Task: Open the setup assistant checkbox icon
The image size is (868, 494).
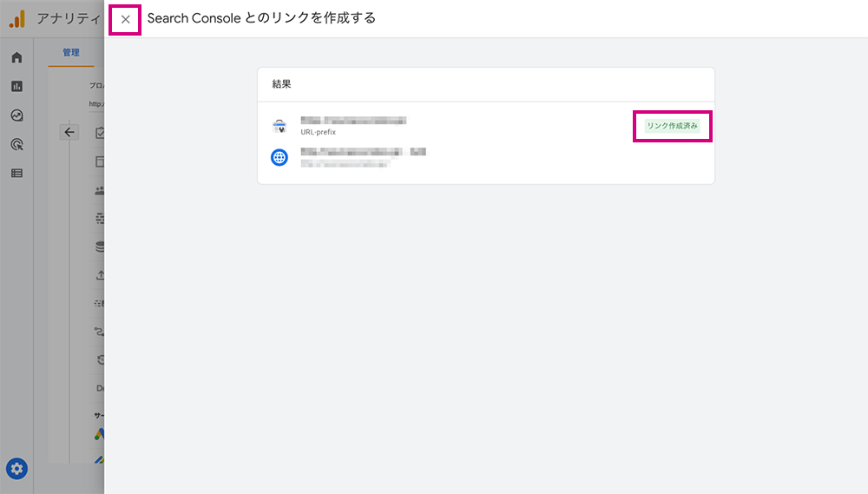Action: pos(100,133)
